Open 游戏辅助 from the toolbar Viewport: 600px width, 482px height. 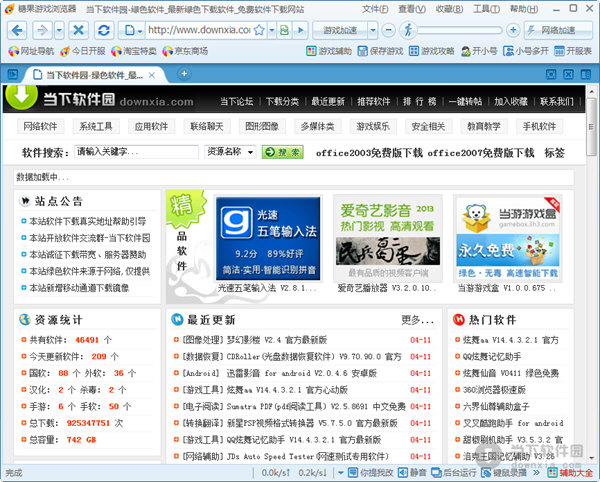329,51
